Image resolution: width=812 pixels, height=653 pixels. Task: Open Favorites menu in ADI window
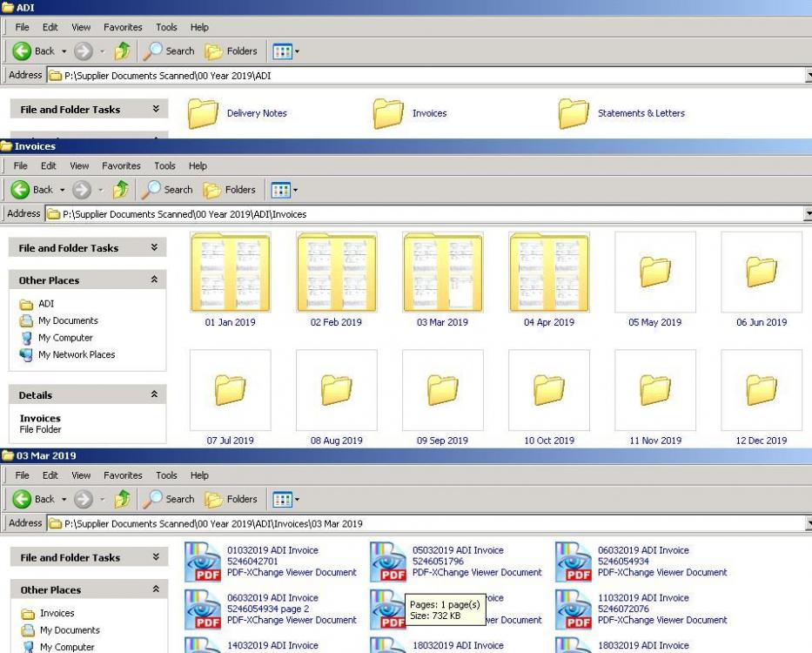(x=123, y=27)
